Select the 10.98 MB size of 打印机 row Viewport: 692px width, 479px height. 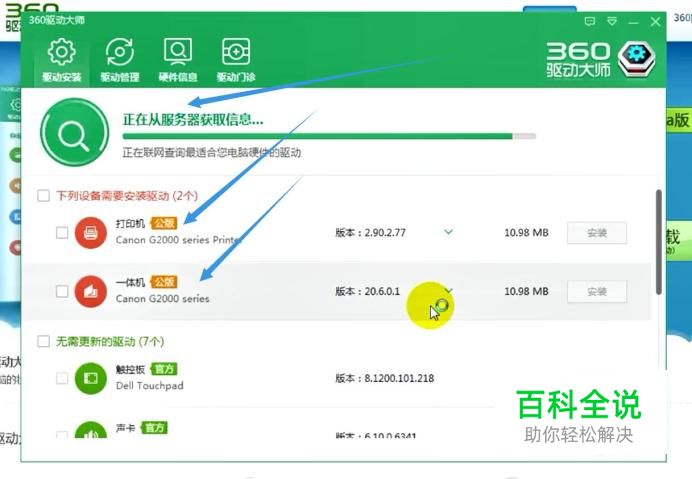(526, 233)
